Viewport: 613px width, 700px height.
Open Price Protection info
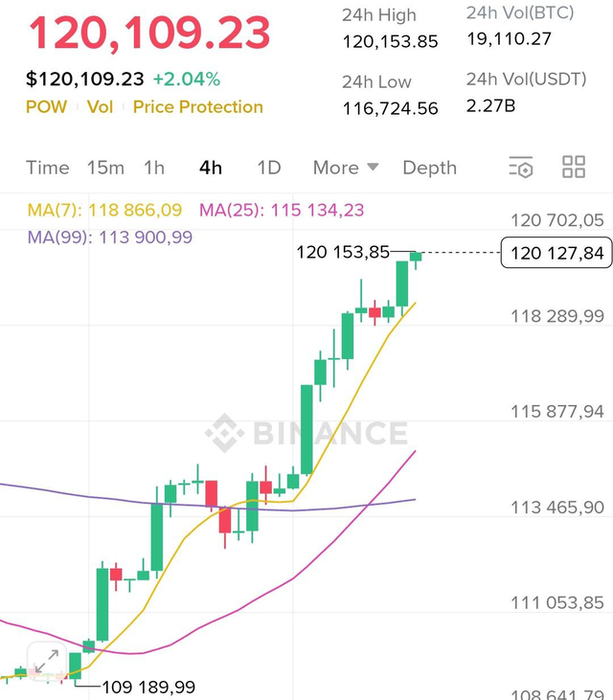click(x=197, y=107)
